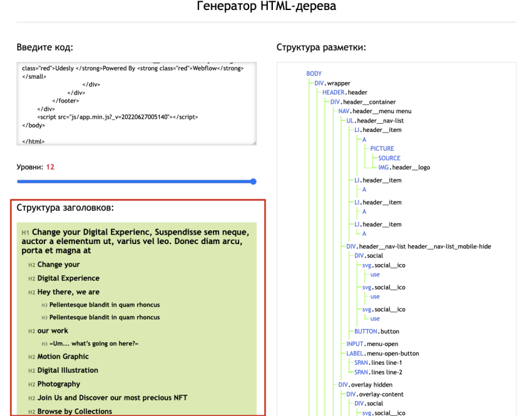Select the BODY node in markup structure
This screenshot has height=416, width=532.
pos(313,73)
